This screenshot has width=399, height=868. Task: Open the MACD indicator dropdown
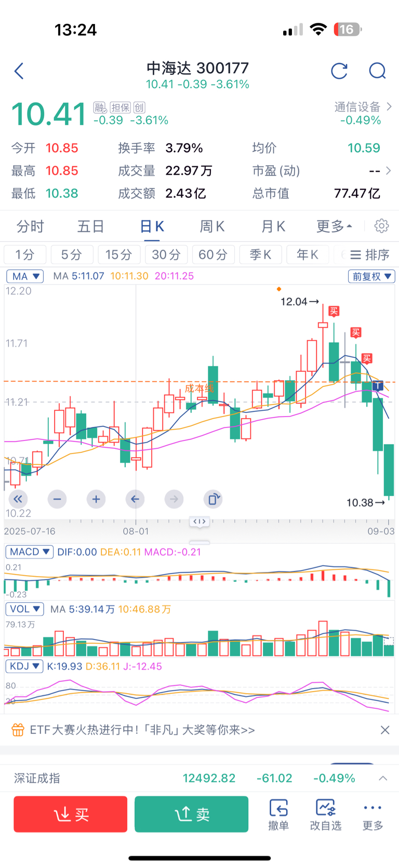coord(29,552)
